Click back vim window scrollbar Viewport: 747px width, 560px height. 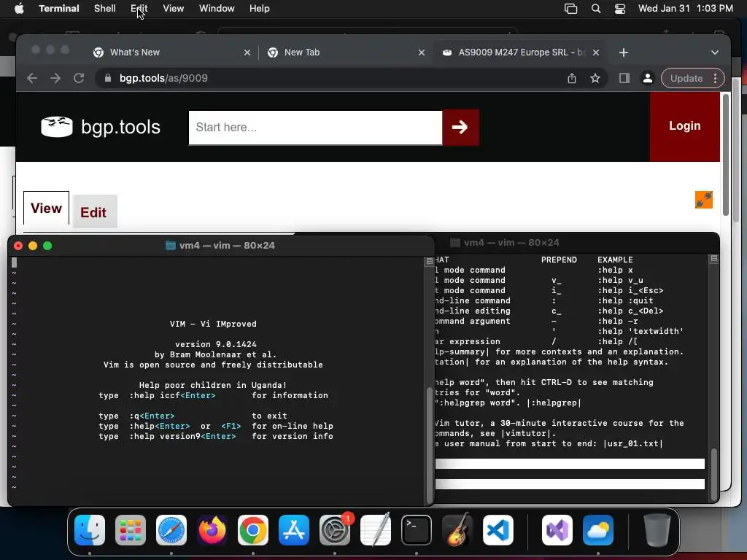point(714,474)
